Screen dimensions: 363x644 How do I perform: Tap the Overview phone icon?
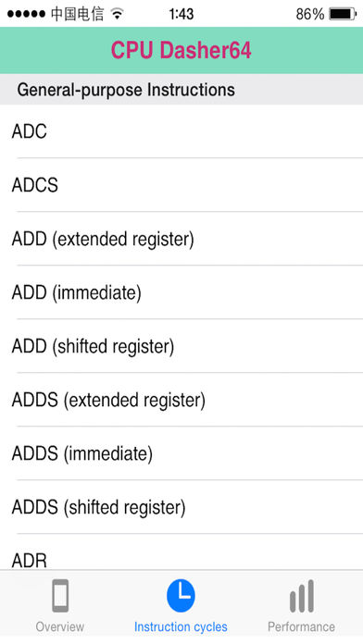[x=60, y=596]
